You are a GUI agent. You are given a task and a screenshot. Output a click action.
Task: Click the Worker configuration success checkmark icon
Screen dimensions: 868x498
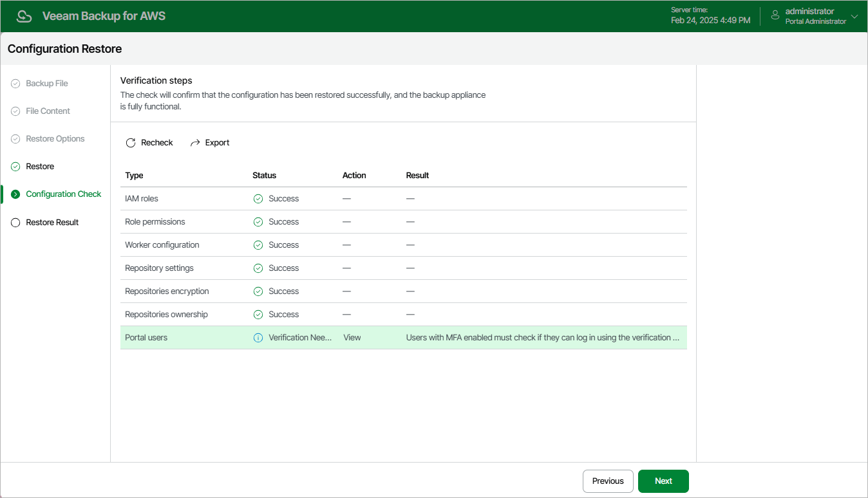tap(258, 245)
